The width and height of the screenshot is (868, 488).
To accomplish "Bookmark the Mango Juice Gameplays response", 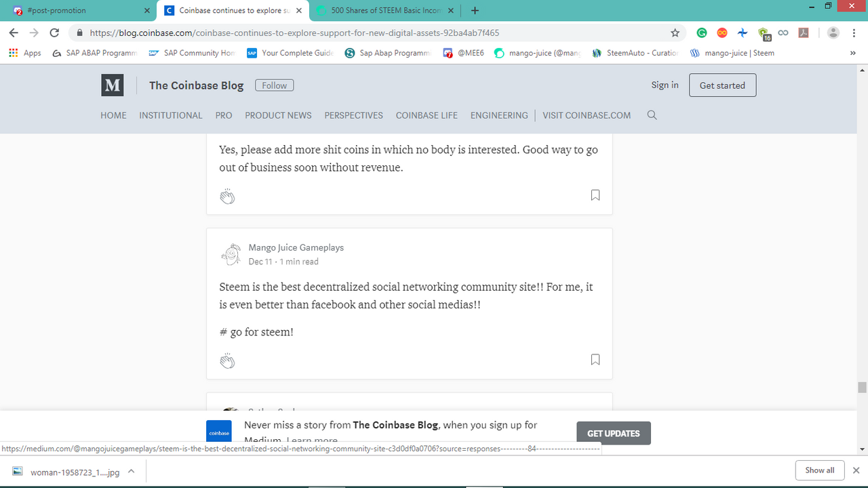I will [595, 360].
